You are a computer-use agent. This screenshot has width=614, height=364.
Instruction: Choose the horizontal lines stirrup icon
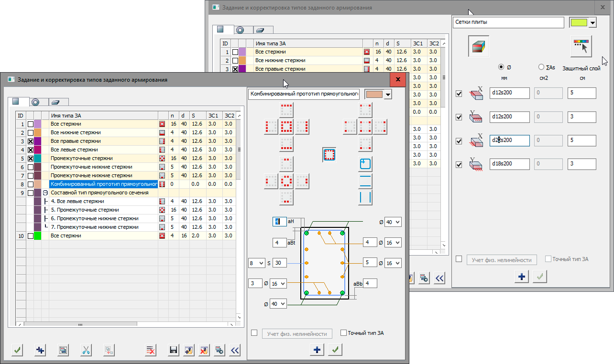(365, 181)
